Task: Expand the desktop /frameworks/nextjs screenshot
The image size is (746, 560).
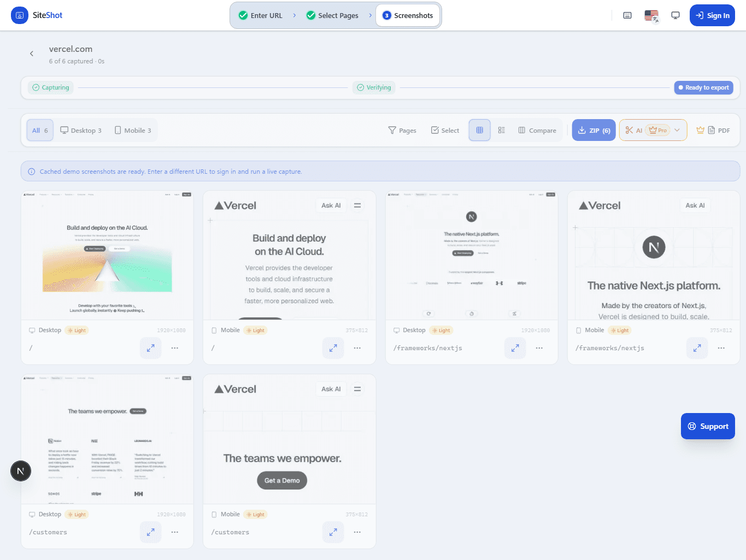Action: click(x=515, y=348)
